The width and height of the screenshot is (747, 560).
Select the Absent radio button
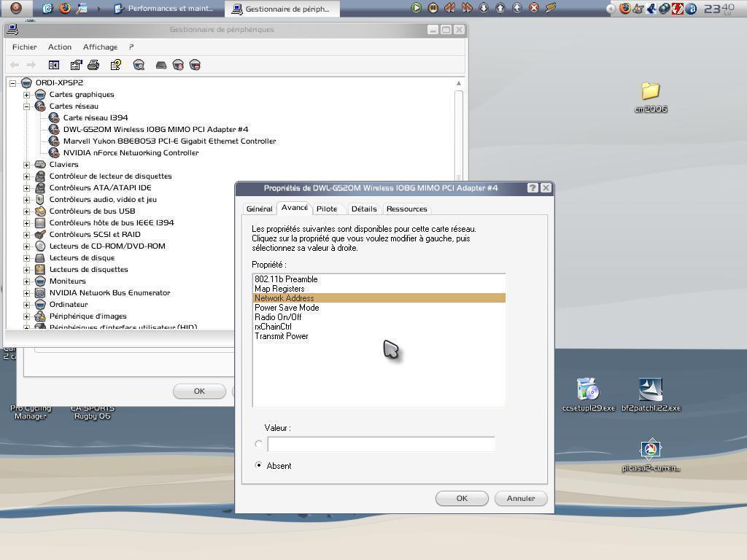[x=259, y=465]
